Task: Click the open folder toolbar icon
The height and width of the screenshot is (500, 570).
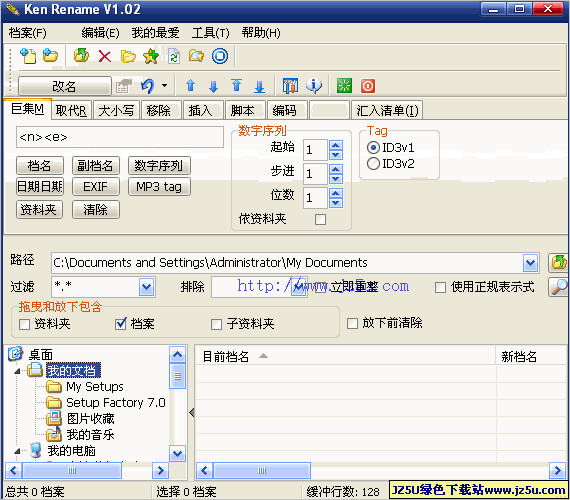Action: (x=128, y=56)
